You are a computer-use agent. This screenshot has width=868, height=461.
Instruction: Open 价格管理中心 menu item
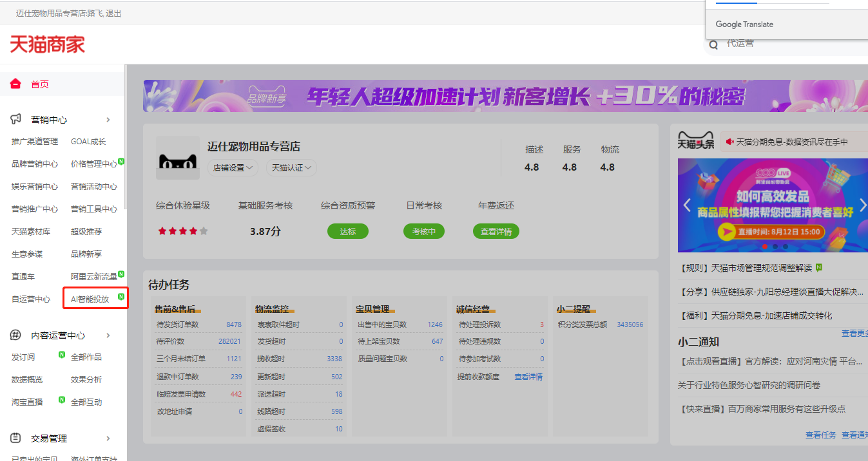(94, 164)
